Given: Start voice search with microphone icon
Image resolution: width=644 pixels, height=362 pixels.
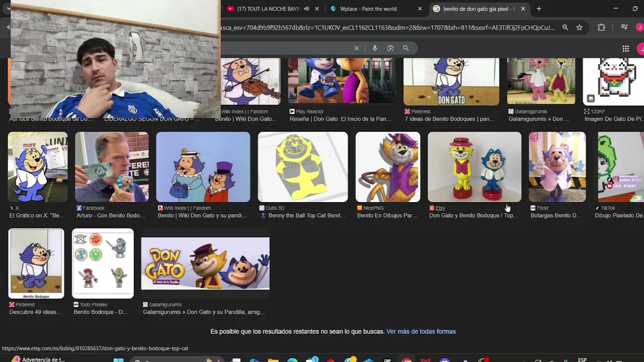Looking at the screenshot, I should (x=374, y=48).
